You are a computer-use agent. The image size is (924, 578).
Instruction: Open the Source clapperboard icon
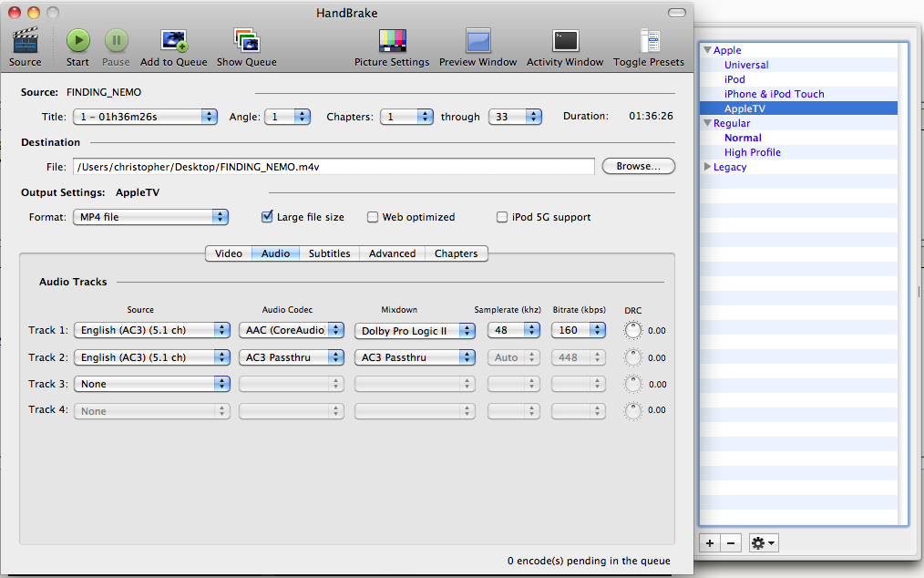tap(26, 41)
